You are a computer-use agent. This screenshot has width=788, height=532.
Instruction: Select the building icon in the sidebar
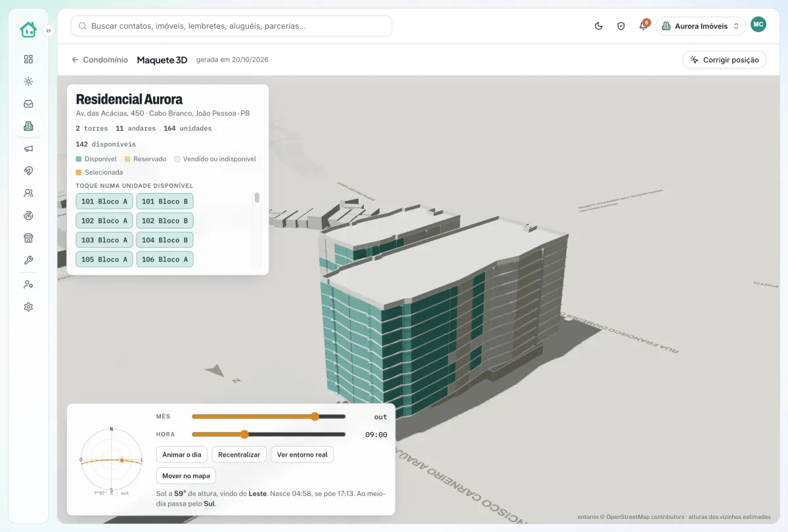point(28,126)
